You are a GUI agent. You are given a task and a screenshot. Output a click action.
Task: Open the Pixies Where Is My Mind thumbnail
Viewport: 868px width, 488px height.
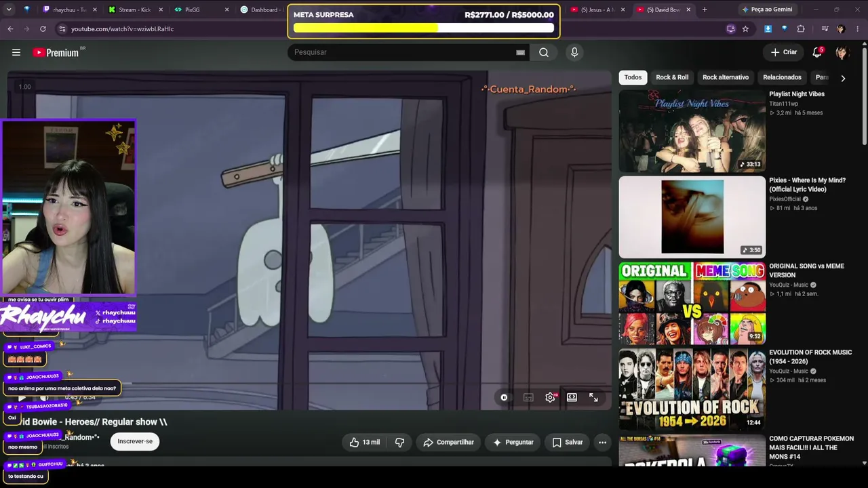[692, 217]
